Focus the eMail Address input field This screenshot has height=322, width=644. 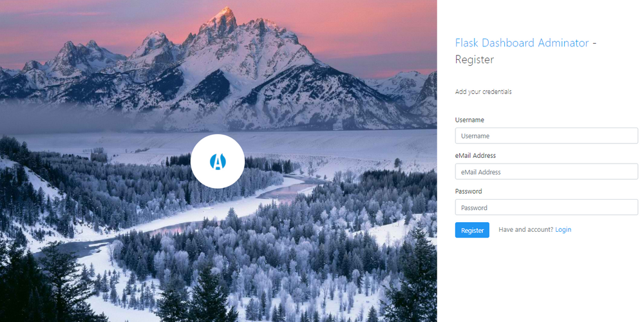pyautogui.click(x=546, y=172)
